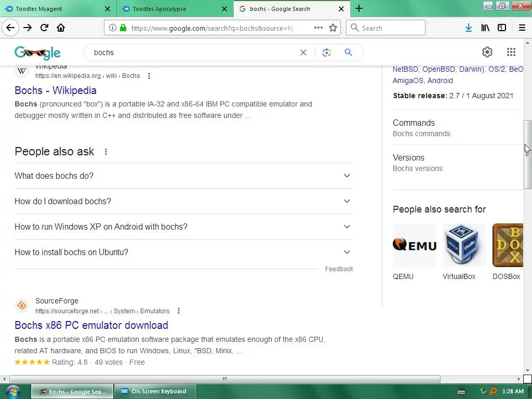532x399 pixels.
Task: Open Google quick settings gear
Action: point(487,52)
